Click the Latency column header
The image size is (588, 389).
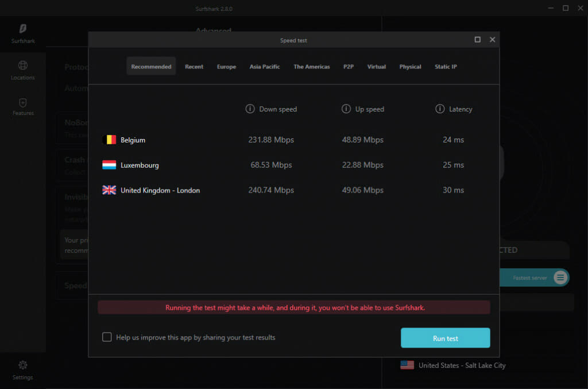461,109
